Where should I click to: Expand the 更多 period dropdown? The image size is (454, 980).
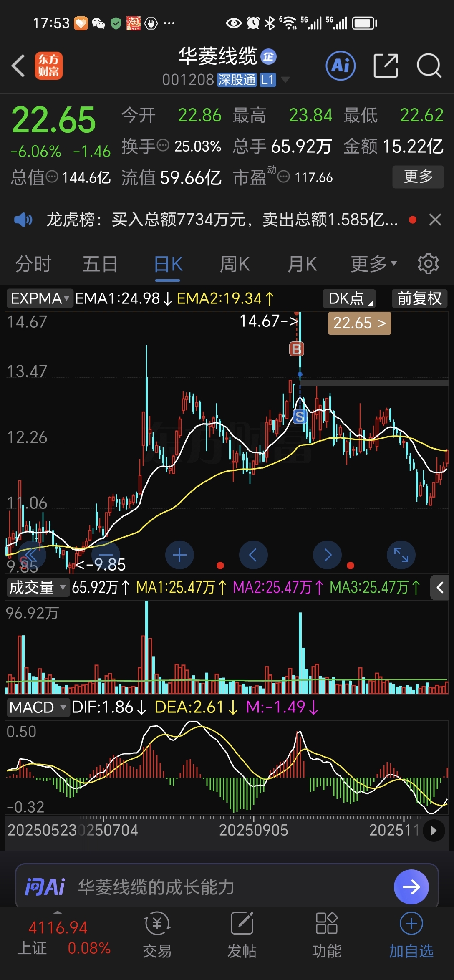[x=373, y=264]
